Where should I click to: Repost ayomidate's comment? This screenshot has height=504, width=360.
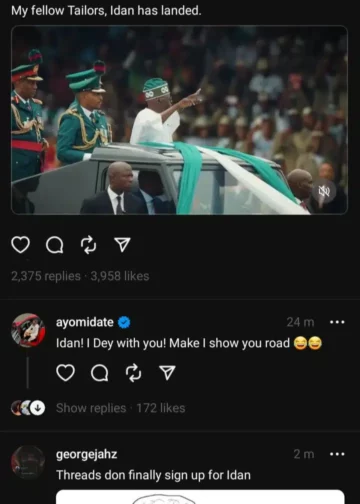click(134, 373)
